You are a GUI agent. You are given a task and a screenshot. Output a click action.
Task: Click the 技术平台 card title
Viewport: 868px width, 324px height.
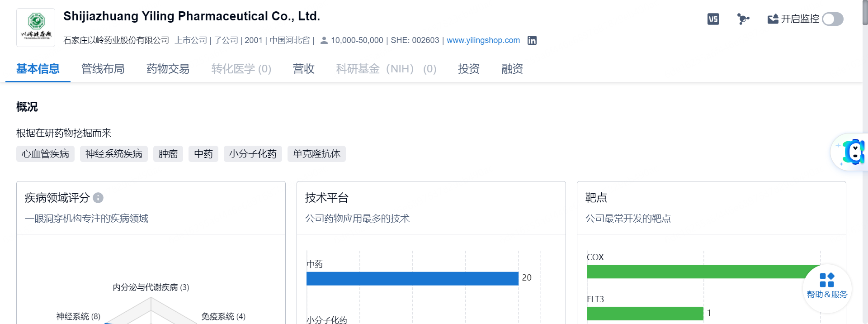pyautogui.click(x=327, y=198)
